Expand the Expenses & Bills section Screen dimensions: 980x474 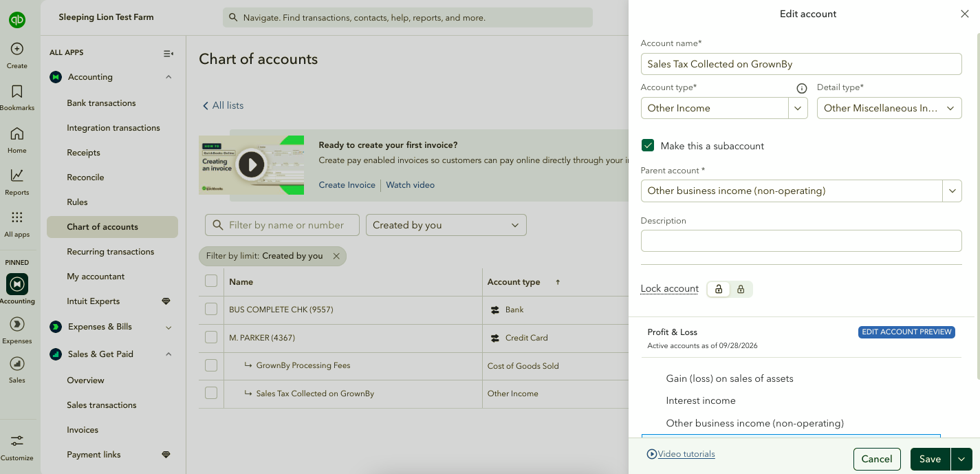tap(168, 327)
